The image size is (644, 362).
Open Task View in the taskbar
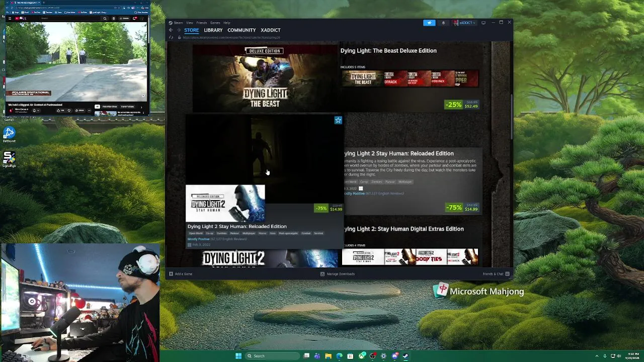point(306,356)
